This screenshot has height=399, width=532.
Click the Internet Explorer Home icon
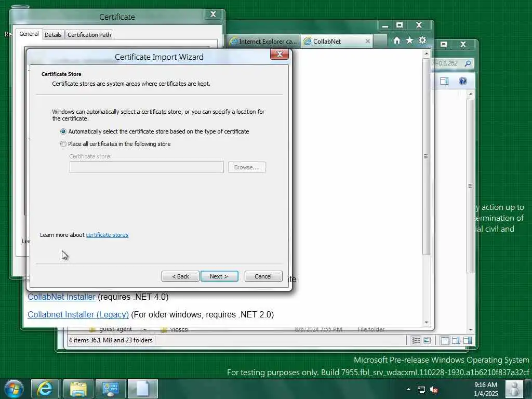(396, 41)
